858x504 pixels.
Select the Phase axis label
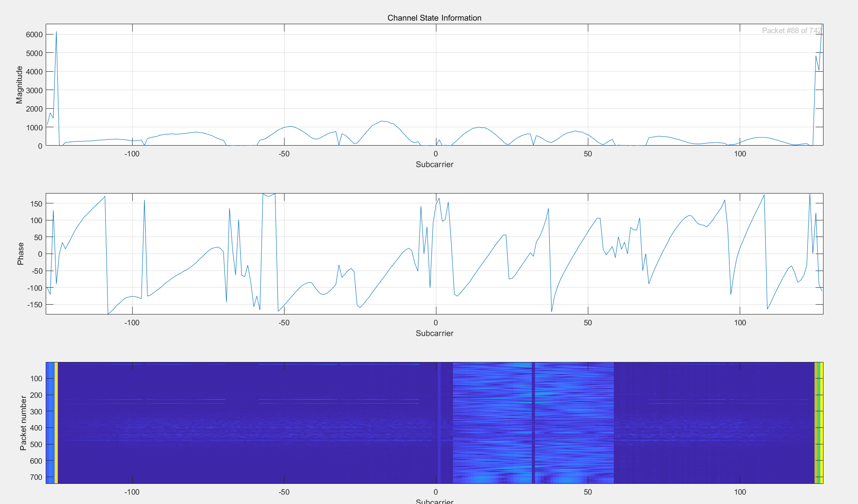(x=20, y=253)
